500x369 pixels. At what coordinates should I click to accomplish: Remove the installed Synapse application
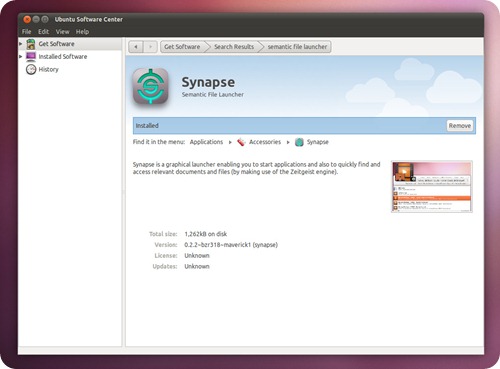pyautogui.click(x=460, y=126)
